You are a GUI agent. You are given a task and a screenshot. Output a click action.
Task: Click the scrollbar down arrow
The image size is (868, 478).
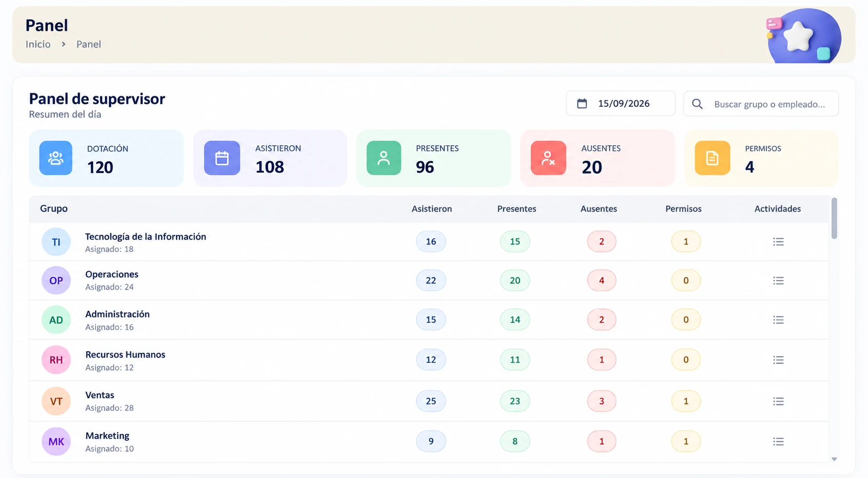coord(834,459)
